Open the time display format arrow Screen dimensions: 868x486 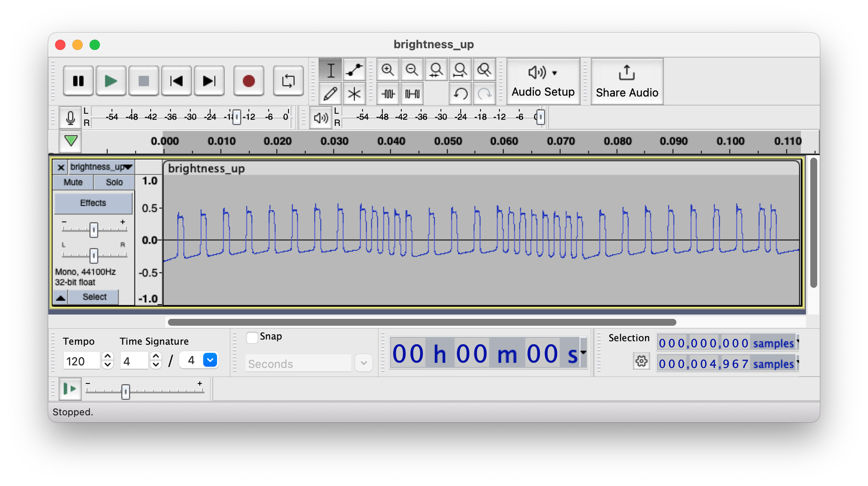(x=583, y=352)
